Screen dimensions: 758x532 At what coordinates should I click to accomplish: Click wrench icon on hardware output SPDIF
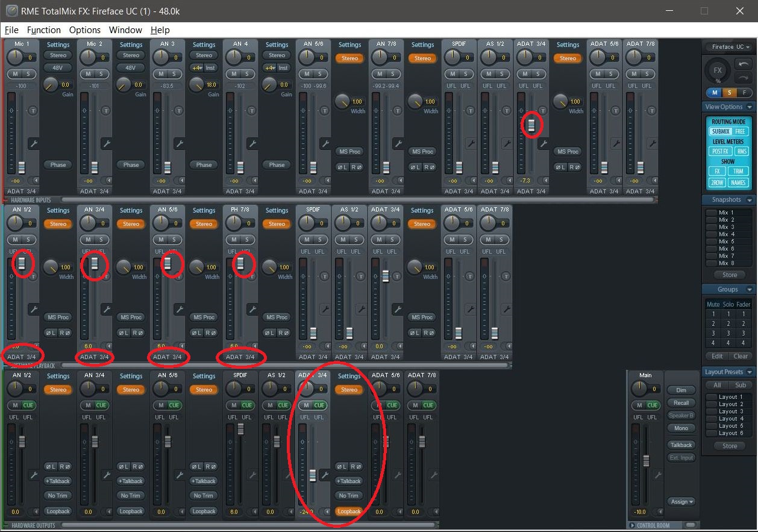(252, 475)
